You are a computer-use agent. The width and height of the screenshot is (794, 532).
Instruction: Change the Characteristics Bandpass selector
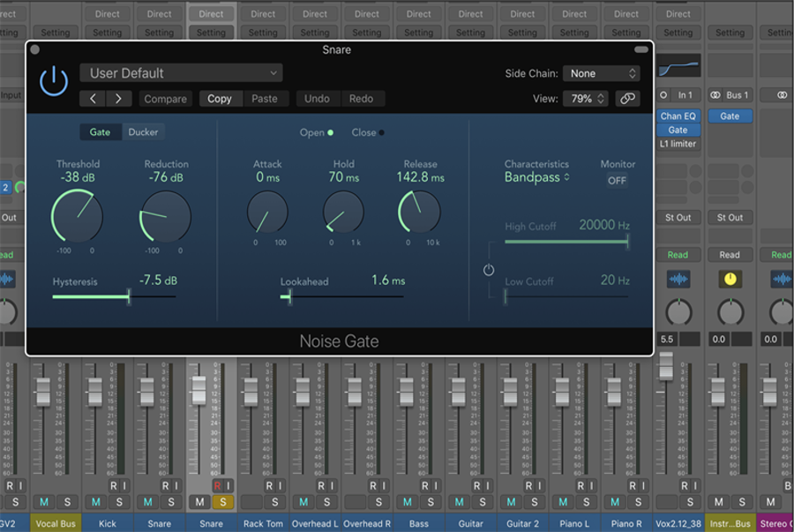(x=536, y=177)
